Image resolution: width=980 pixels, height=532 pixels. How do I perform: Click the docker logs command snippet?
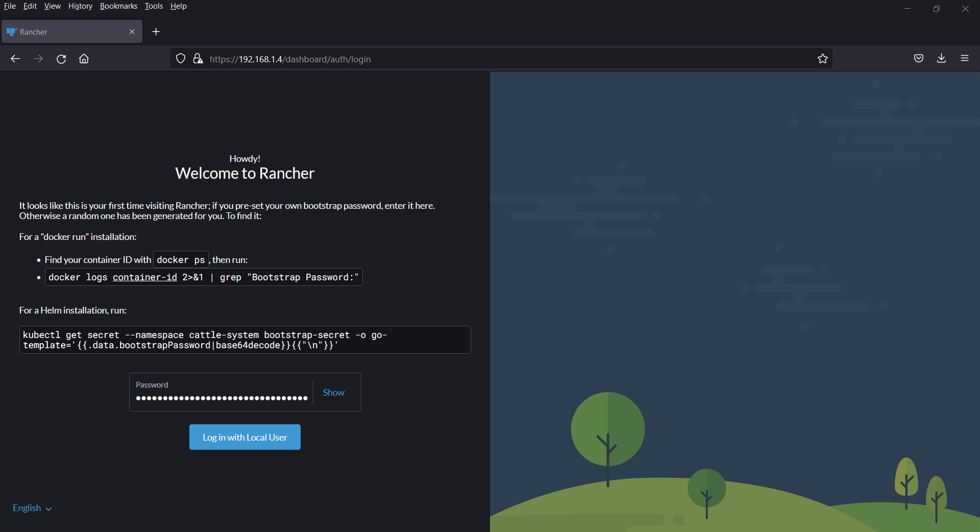point(204,277)
